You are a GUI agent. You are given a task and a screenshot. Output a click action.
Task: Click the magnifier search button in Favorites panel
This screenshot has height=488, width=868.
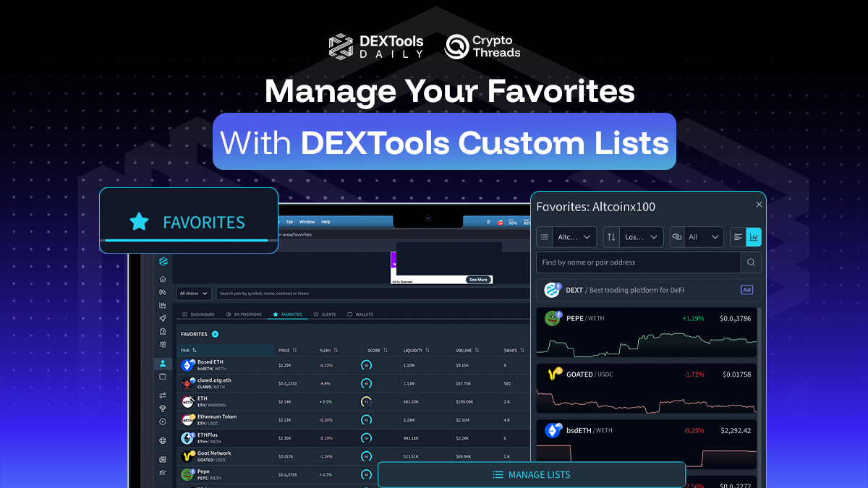pos(751,262)
